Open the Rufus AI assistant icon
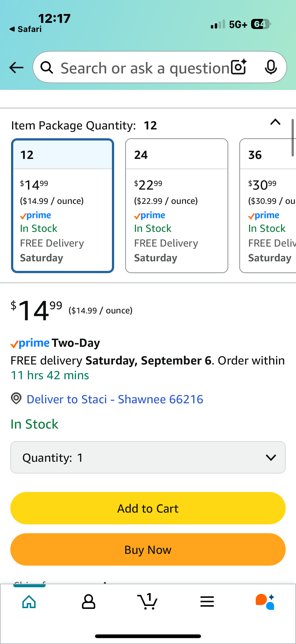The image size is (296, 644). tap(265, 602)
